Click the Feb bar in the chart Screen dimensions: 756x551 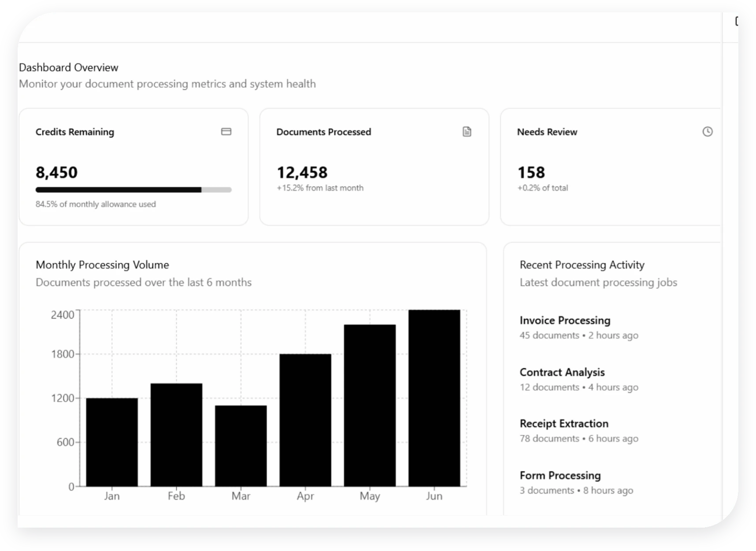tap(176, 435)
